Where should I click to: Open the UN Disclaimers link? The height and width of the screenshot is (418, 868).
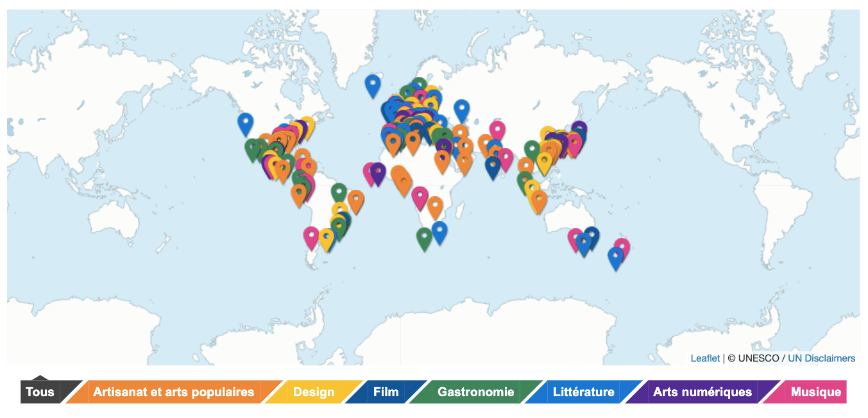click(821, 358)
